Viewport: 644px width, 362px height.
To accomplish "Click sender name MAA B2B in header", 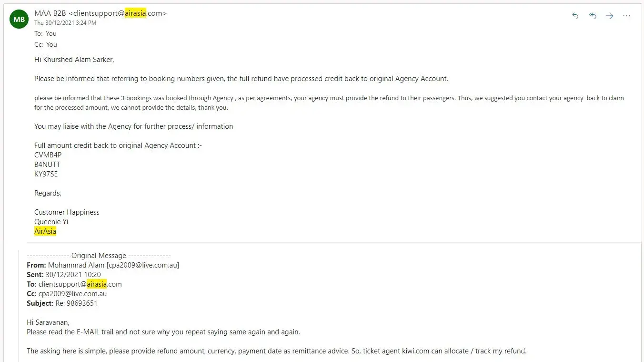I will (50, 13).
